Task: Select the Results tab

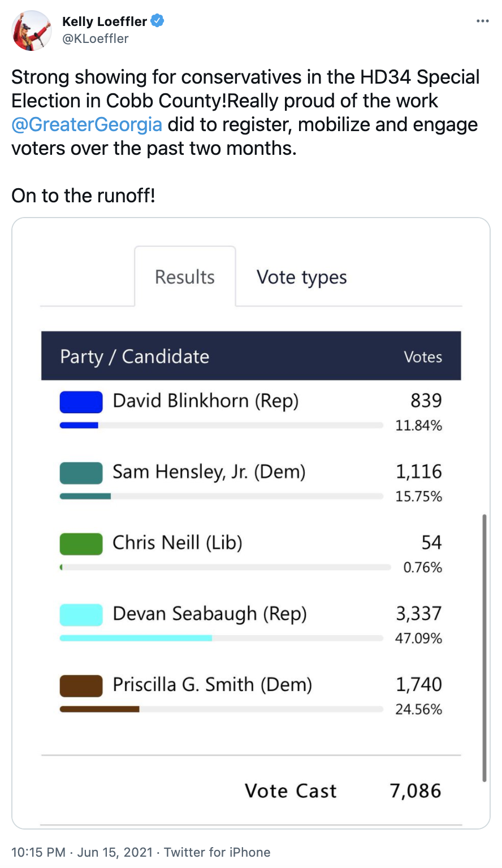Action: tap(185, 277)
